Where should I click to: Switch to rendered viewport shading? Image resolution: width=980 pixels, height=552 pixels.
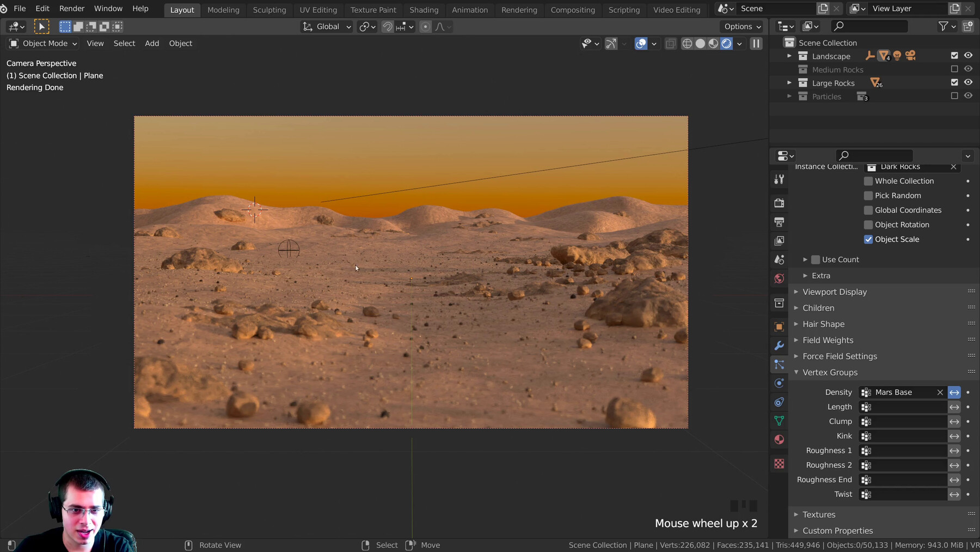pos(726,44)
